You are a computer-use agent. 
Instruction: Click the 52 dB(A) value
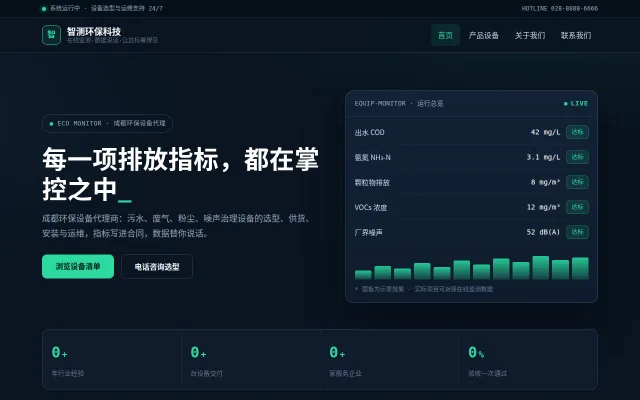[543, 232]
